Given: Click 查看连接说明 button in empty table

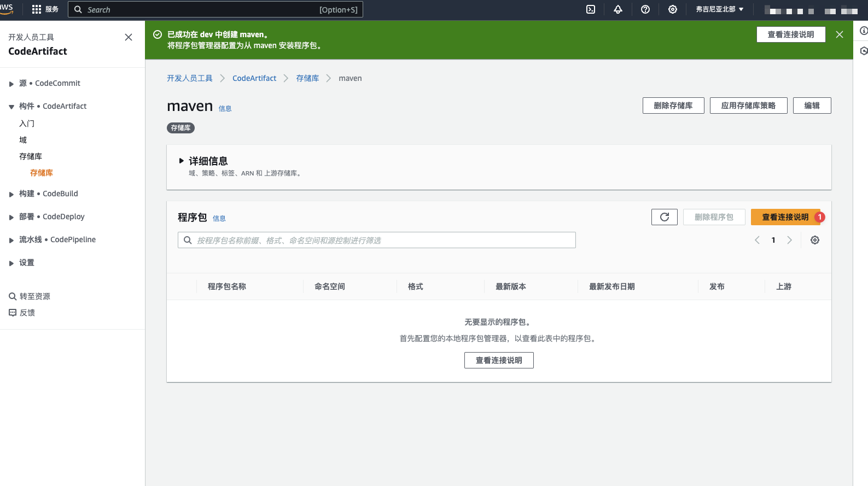Looking at the screenshot, I should coord(499,360).
